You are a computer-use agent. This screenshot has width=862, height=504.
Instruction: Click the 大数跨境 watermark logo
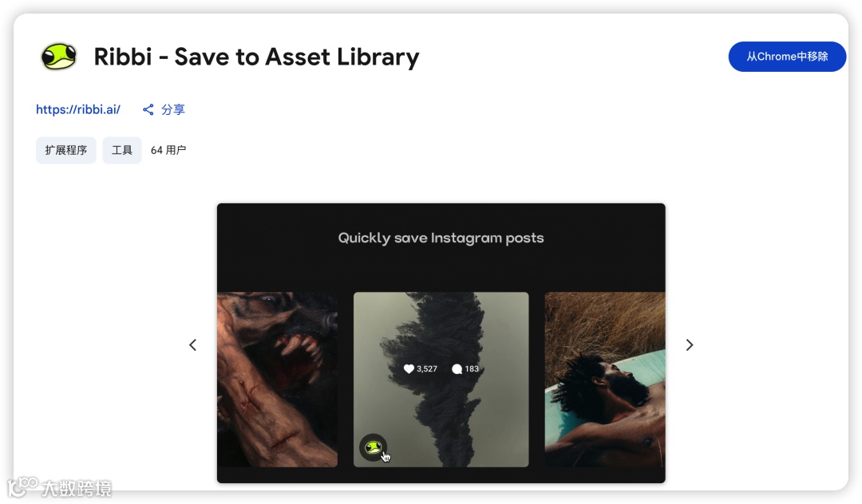tap(59, 487)
